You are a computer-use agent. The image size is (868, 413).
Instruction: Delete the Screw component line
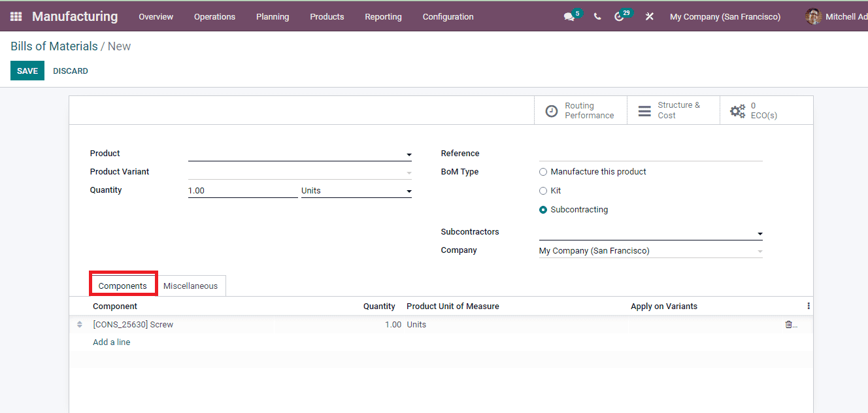pyautogui.click(x=788, y=324)
